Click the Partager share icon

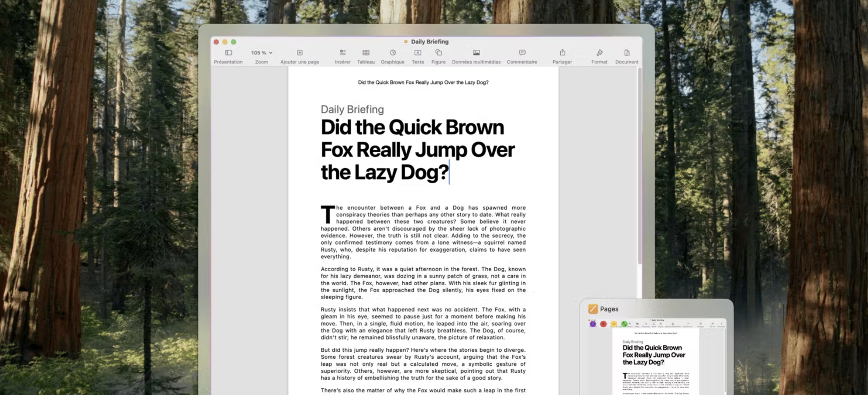pos(562,56)
